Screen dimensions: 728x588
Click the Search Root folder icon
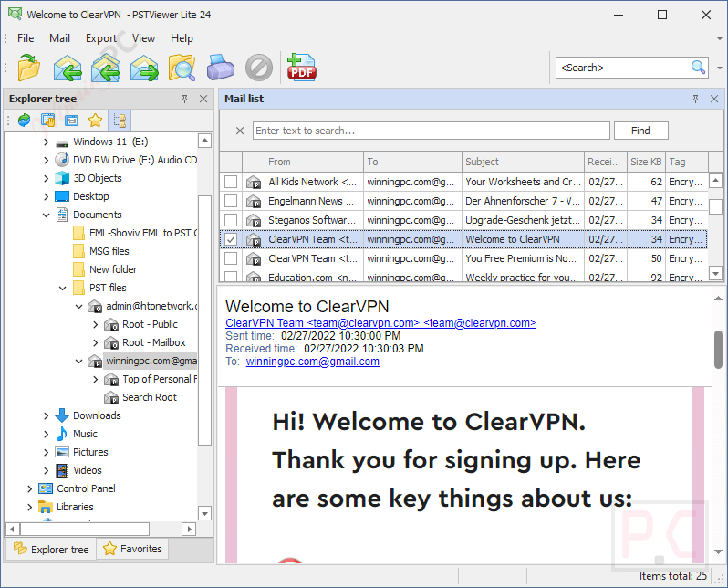111,397
